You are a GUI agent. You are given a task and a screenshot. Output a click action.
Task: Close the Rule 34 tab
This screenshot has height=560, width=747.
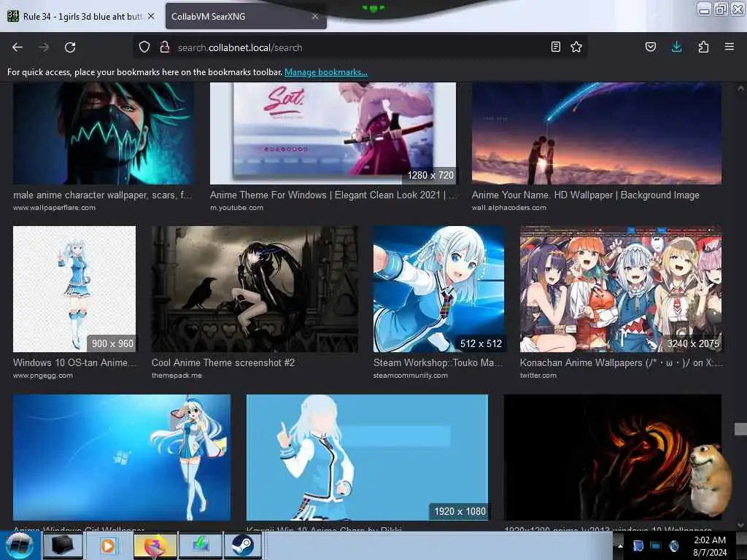click(151, 16)
